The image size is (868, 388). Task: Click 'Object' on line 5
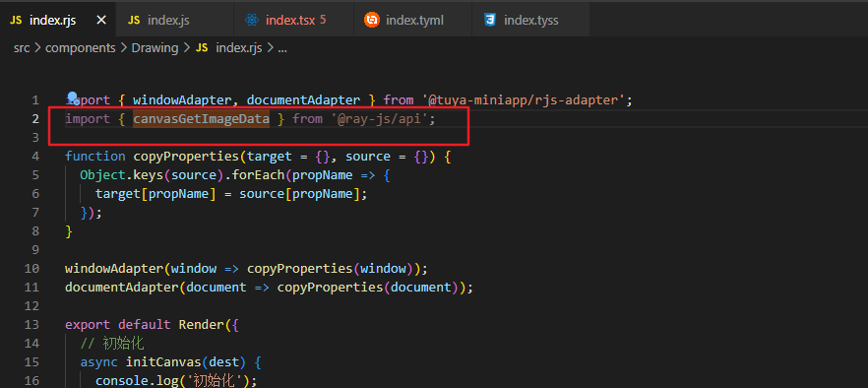pos(103,175)
